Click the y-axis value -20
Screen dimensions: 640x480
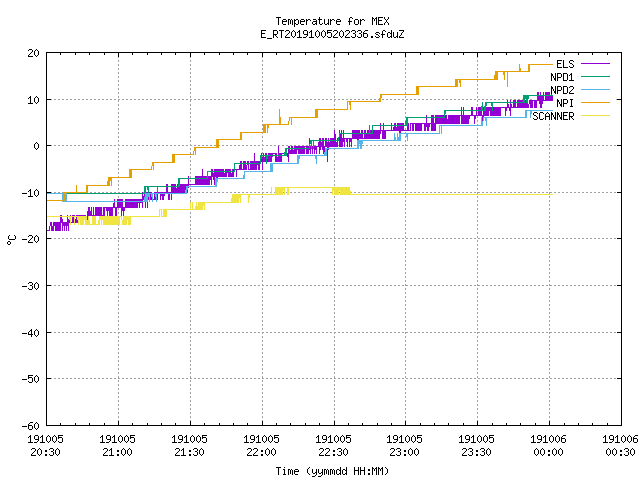31,239
